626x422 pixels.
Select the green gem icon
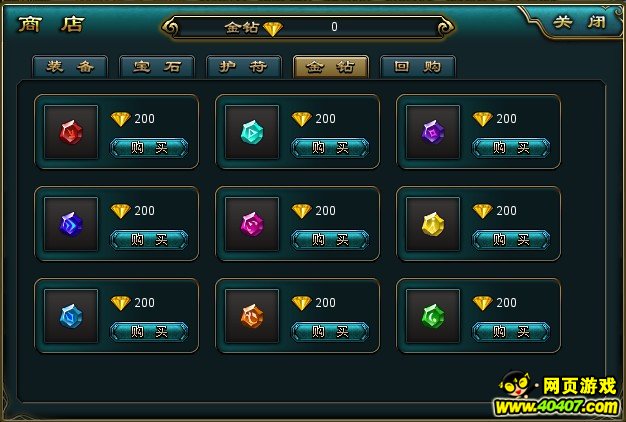pyautogui.click(x=433, y=316)
